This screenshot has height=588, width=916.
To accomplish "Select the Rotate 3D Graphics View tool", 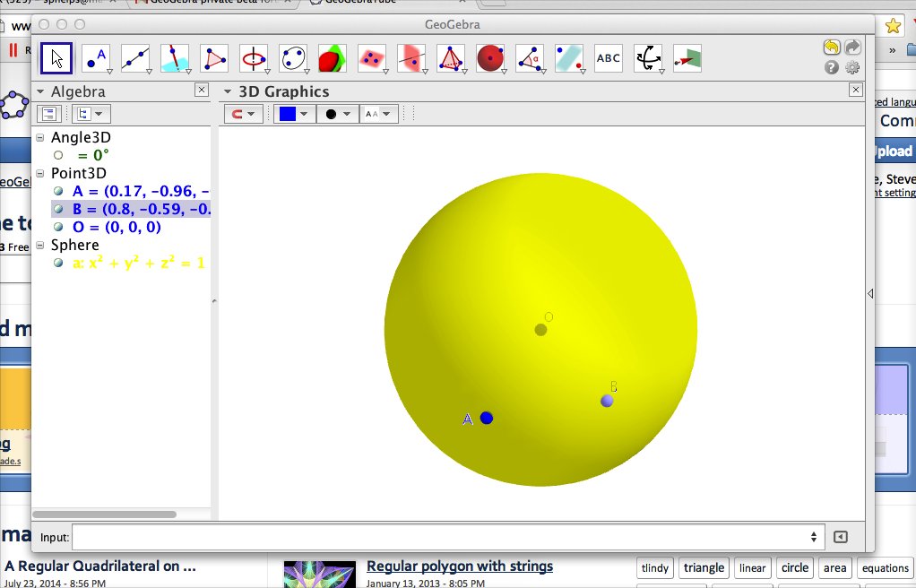I will 648,58.
